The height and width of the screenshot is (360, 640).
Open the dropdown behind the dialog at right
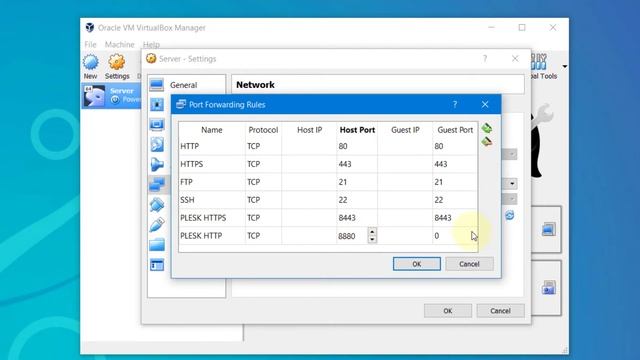(x=511, y=184)
